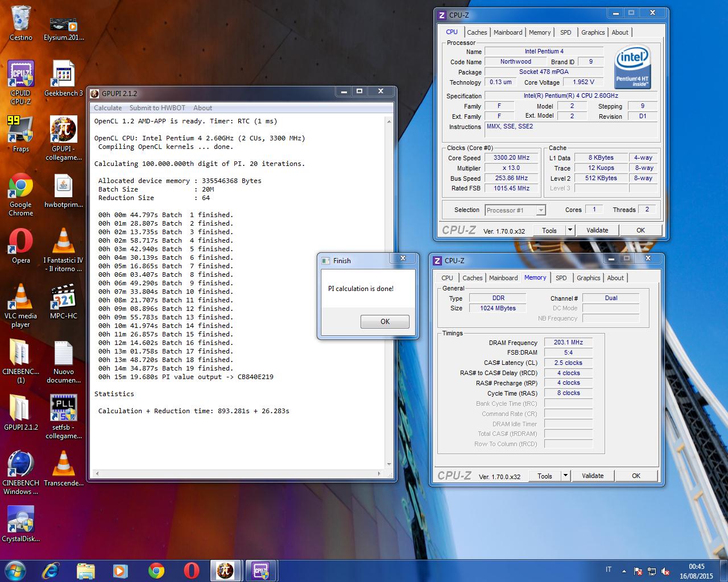This screenshot has width=728, height=582.
Task: Switch to Mainboard tab in upper CPU-Z
Action: (x=508, y=32)
